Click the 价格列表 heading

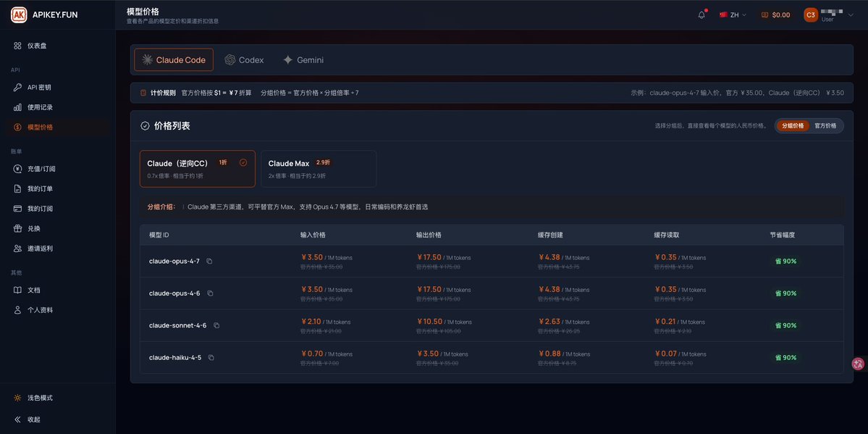click(x=172, y=126)
